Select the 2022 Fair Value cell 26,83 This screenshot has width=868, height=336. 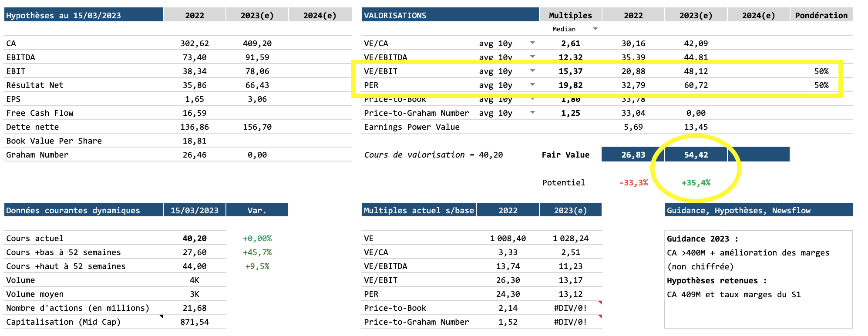pyautogui.click(x=633, y=155)
